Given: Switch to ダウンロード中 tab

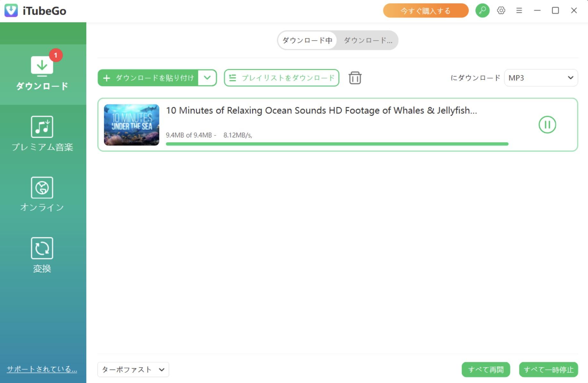Looking at the screenshot, I should pos(307,40).
